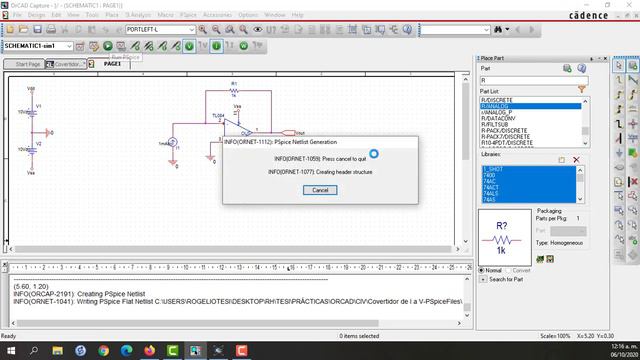This screenshot has height=360, width=640.
Task: Click the Open folder toolbar icon
Action: pos(24,29)
